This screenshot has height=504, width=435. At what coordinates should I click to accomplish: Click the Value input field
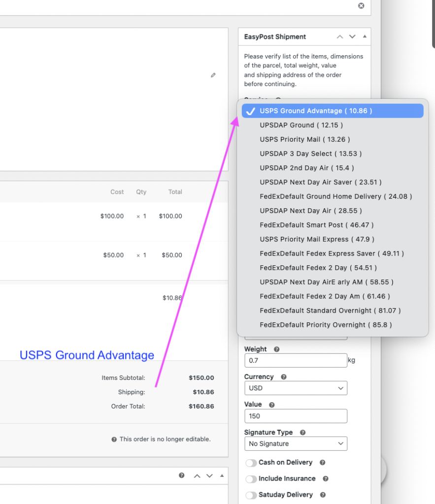pyautogui.click(x=296, y=416)
